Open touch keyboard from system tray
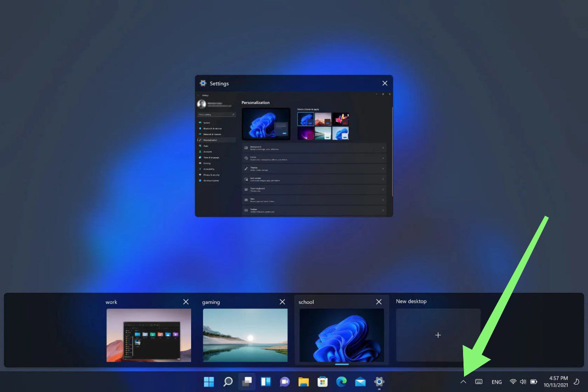Viewport: 588px width, 392px height. pos(479,382)
